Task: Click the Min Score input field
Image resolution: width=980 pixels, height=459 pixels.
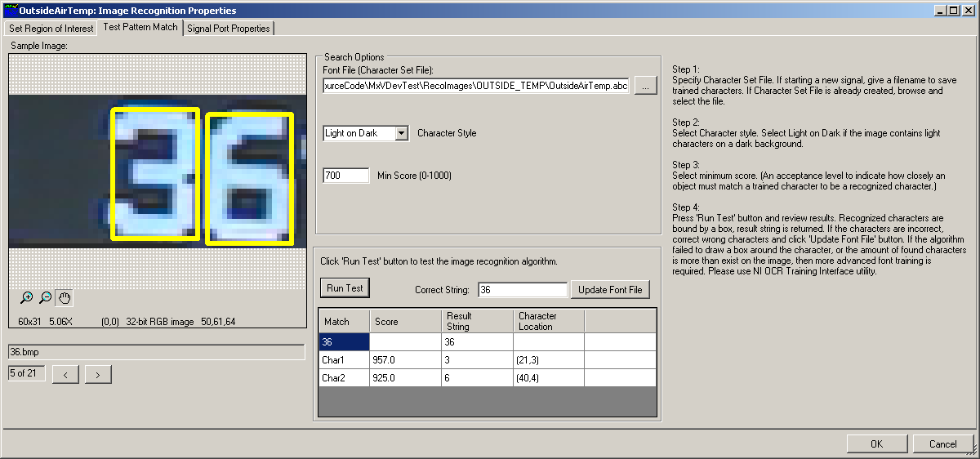Action: point(346,176)
